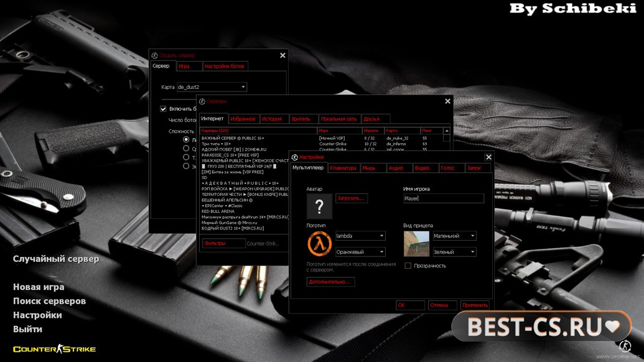644x362 pixels.
Task: Close the Серверы window
Action: pyautogui.click(x=447, y=101)
